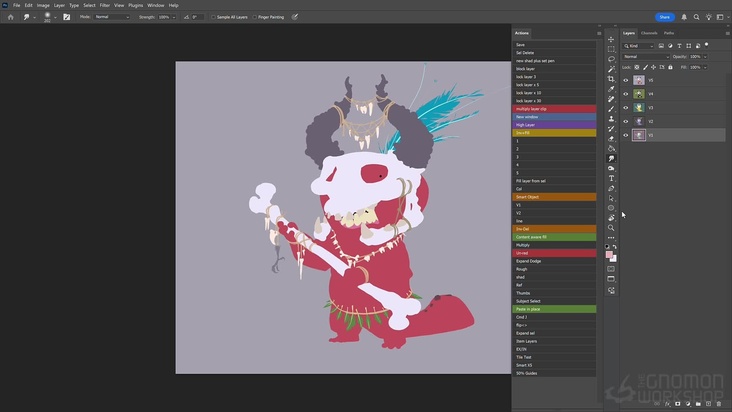Toggle lock transparent pixels
The height and width of the screenshot is (412, 732).
point(637,67)
